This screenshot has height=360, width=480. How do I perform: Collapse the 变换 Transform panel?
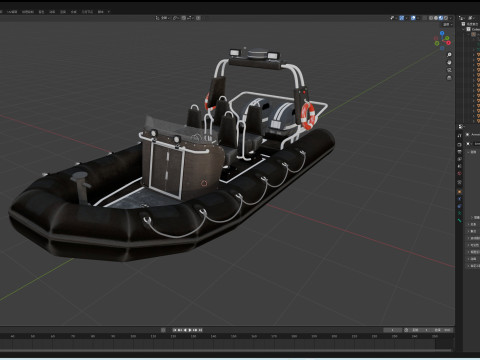pos(472,152)
